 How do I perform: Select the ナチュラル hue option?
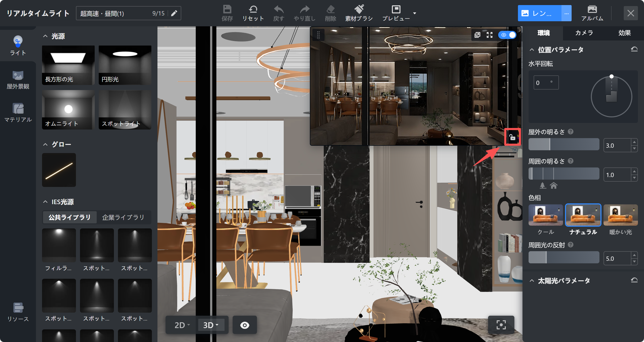pos(583,220)
